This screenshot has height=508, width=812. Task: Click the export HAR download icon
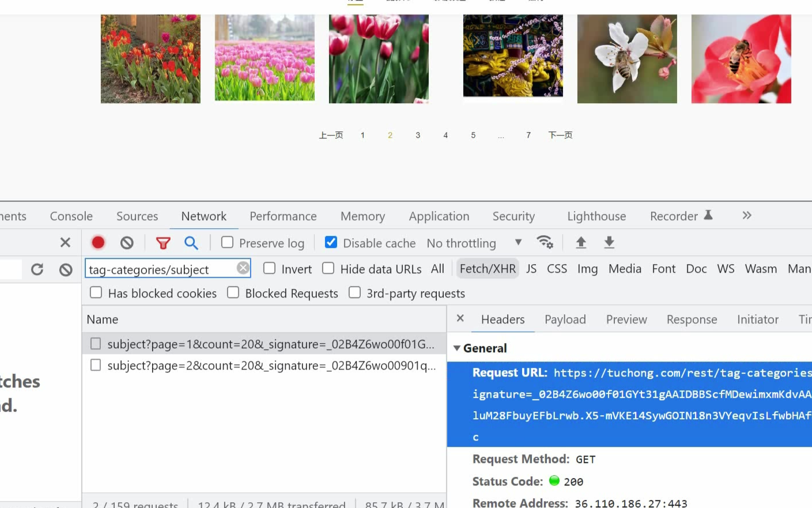609,243
